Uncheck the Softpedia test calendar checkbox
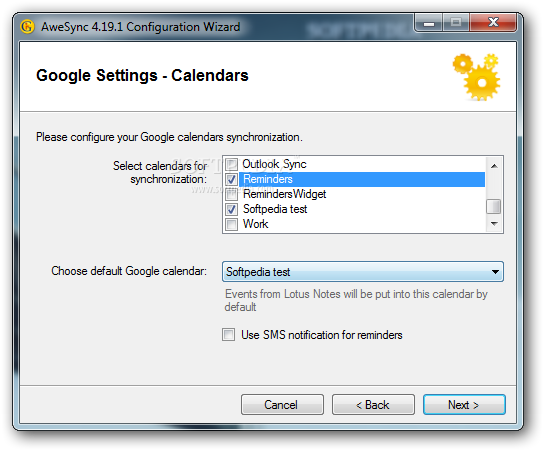The image size is (544, 451). (x=231, y=209)
